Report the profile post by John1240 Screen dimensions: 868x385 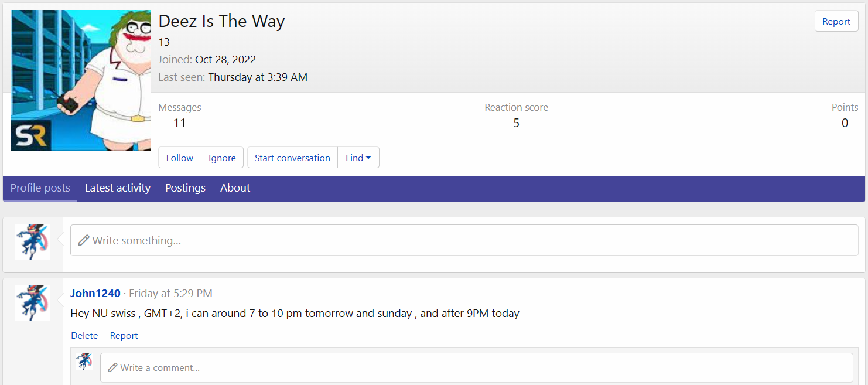[x=124, y=336]
